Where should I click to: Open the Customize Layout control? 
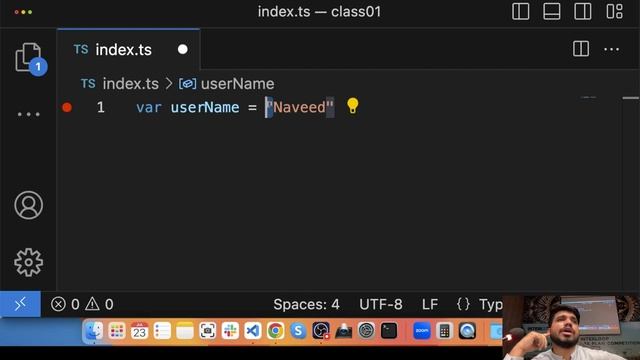click(614, 11)
